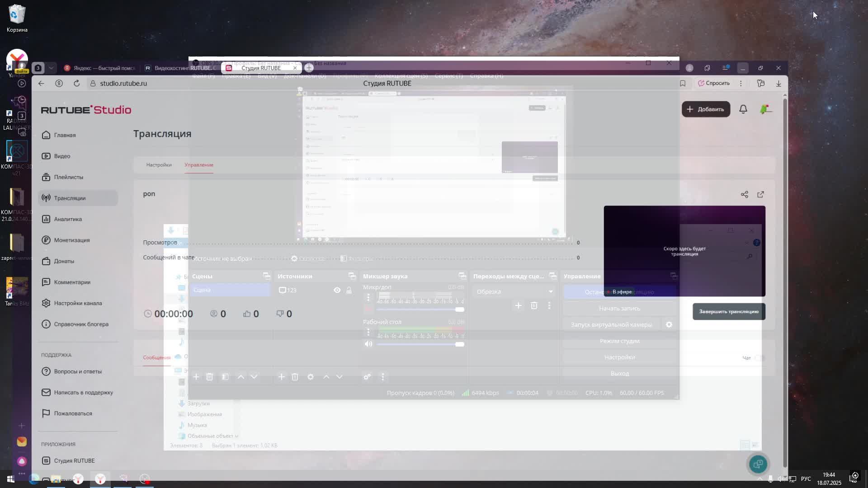Adjust the Рабочий стол volume slider
The image size is (868, 488).
pyautogui.click(x=459, y=344)
